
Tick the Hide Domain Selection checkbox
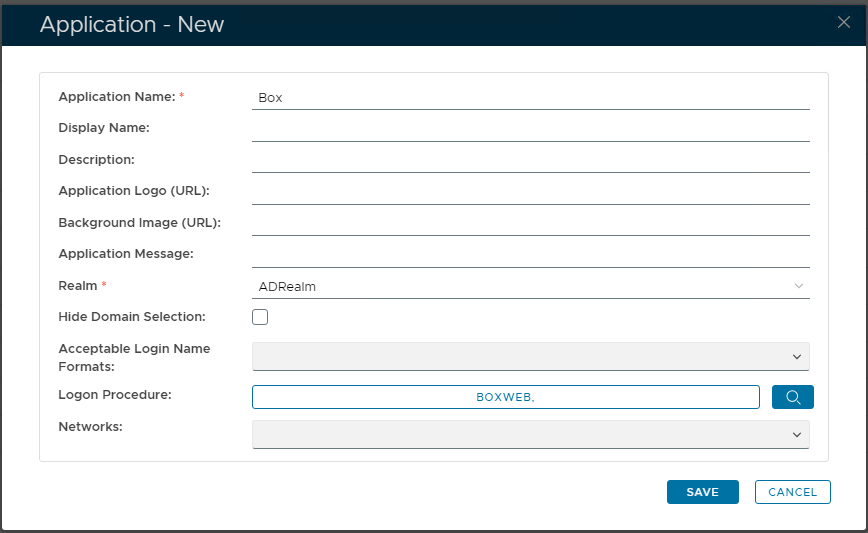(260, 317)
